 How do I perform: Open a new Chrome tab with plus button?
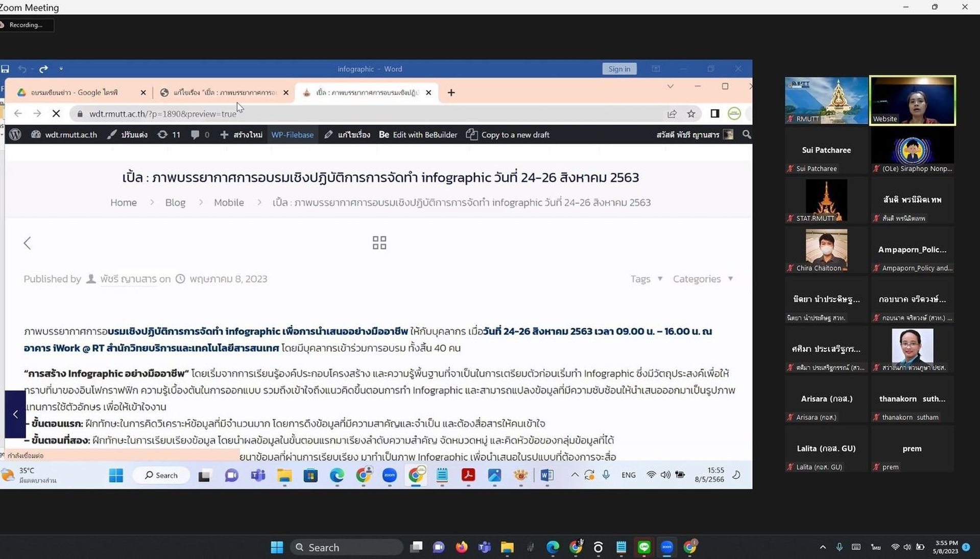451,92
